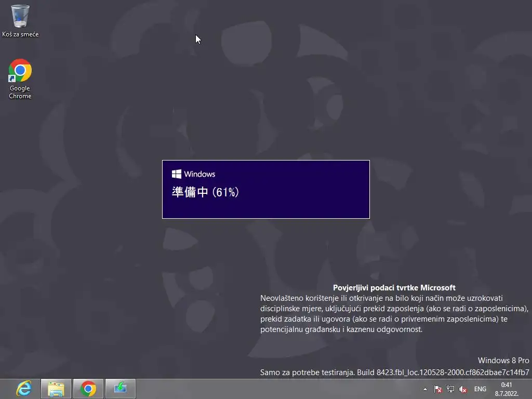Screen dimensions: 532x399
Task: Open File Explorer from the taskbar
Action: pyautogui.click(x=56, y=389)
